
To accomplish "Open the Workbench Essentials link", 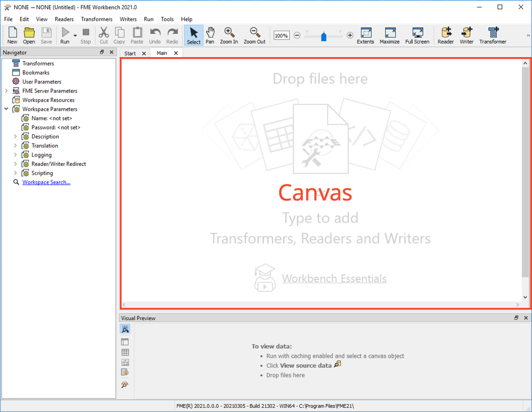I will [334, 278].
